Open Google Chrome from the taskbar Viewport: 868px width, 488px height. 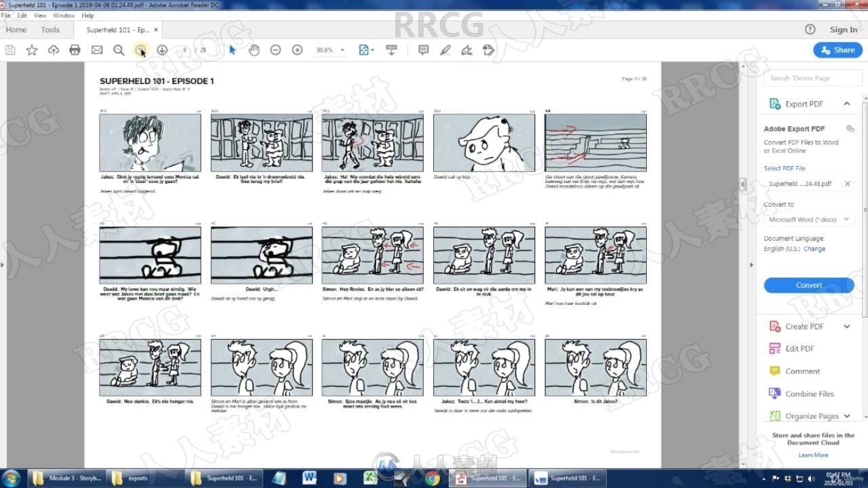click(x=432, y=479)
